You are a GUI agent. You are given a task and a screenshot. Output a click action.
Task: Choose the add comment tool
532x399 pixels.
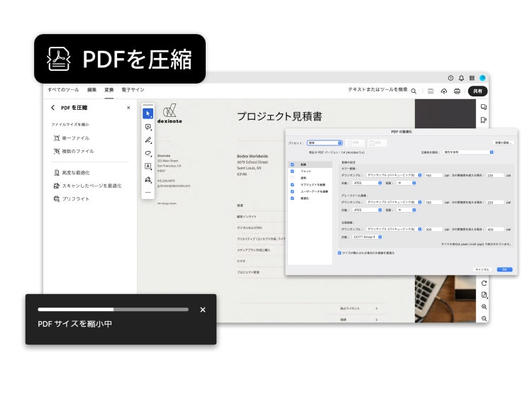(x=148, y=127)
